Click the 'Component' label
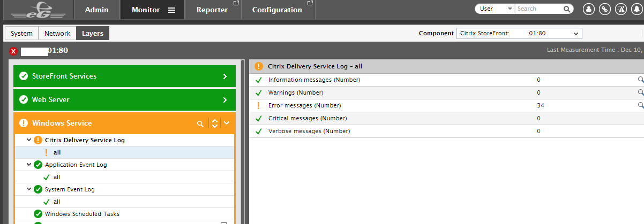Image resolution: width=644 pixels, height=224 pixels. click(436, 33)
